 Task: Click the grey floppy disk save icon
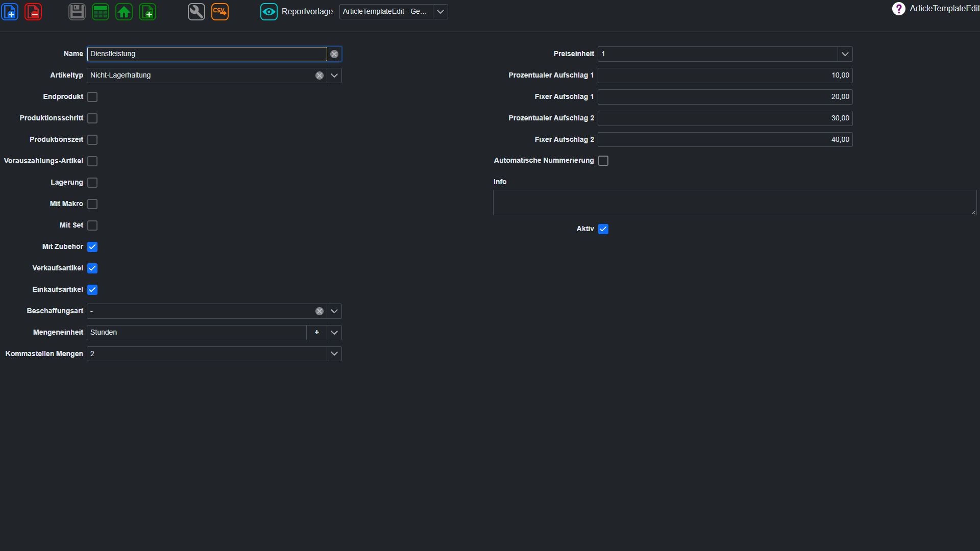point(77,11)
